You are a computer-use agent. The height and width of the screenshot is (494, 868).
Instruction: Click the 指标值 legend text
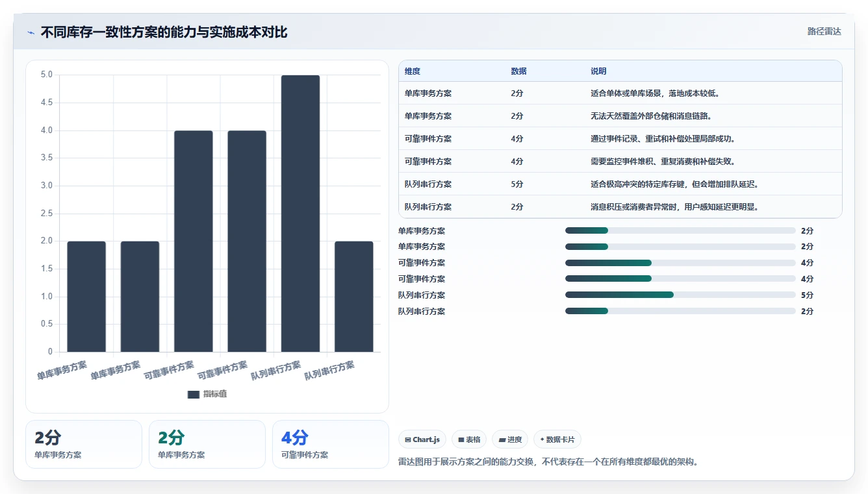[x=215, y=394]
